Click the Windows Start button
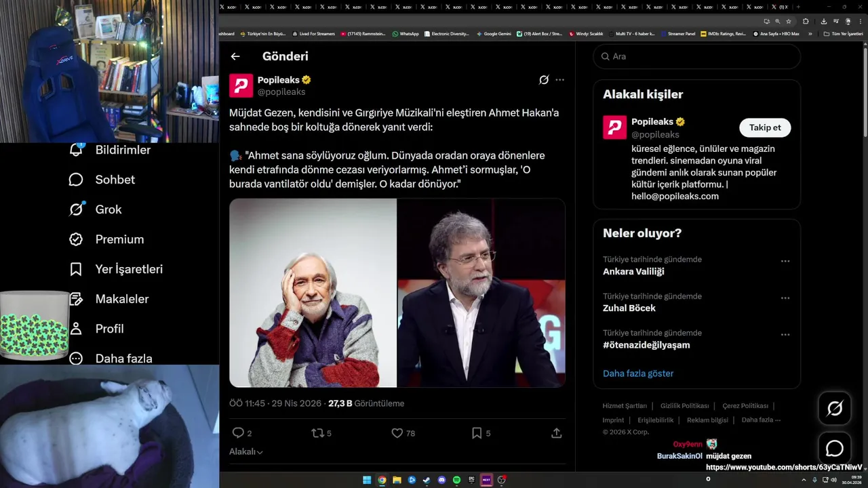Screen dimensions: 868x488 367,480
